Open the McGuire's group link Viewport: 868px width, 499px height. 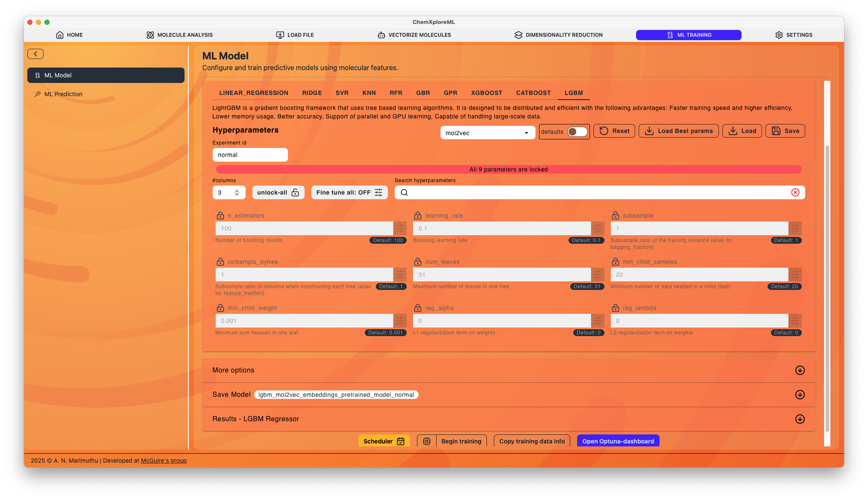[x=164, y=461]
